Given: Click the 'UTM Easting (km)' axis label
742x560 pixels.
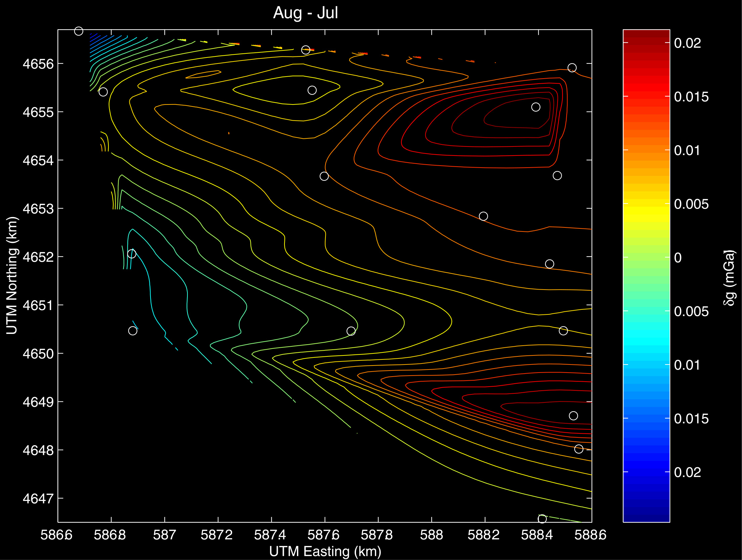Looking at the screenshot, I should point(325,551).
